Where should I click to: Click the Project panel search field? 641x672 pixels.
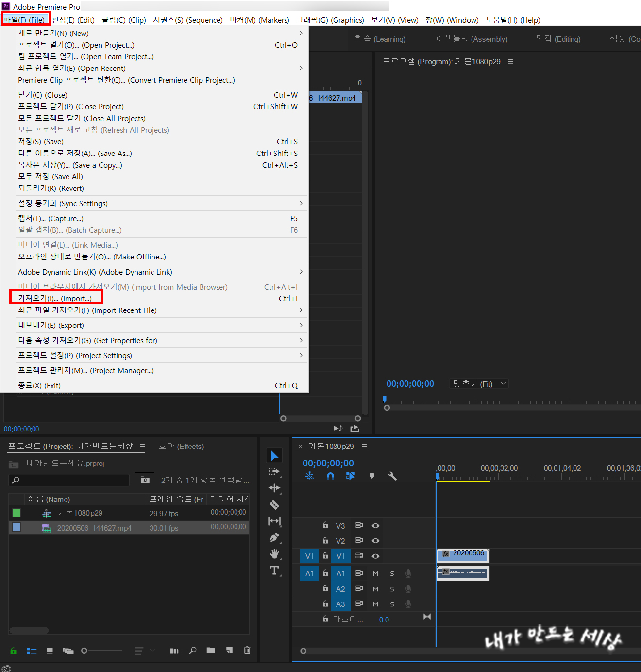click(x=69, y=480)
